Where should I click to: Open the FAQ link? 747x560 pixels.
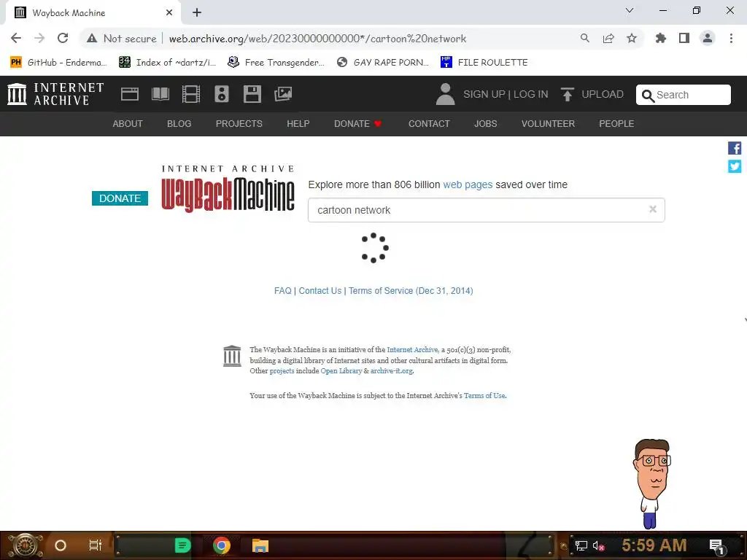pyautogui.click(x=282, y=291)
